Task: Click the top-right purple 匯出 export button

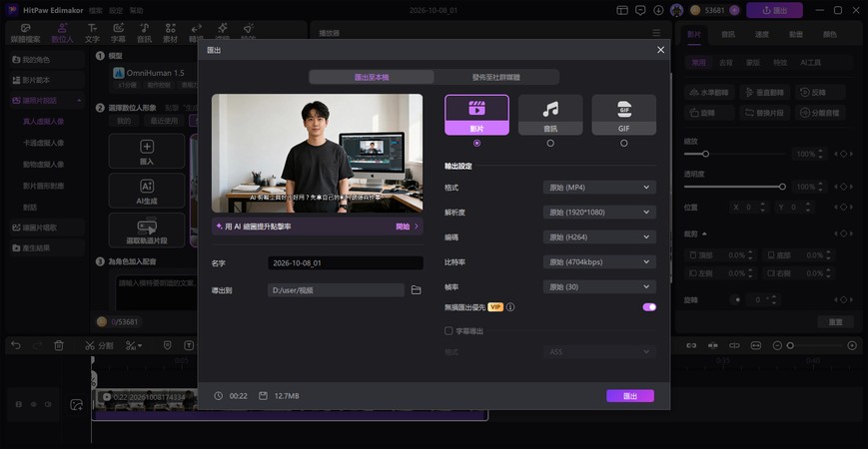Action: tap(774, 10)
